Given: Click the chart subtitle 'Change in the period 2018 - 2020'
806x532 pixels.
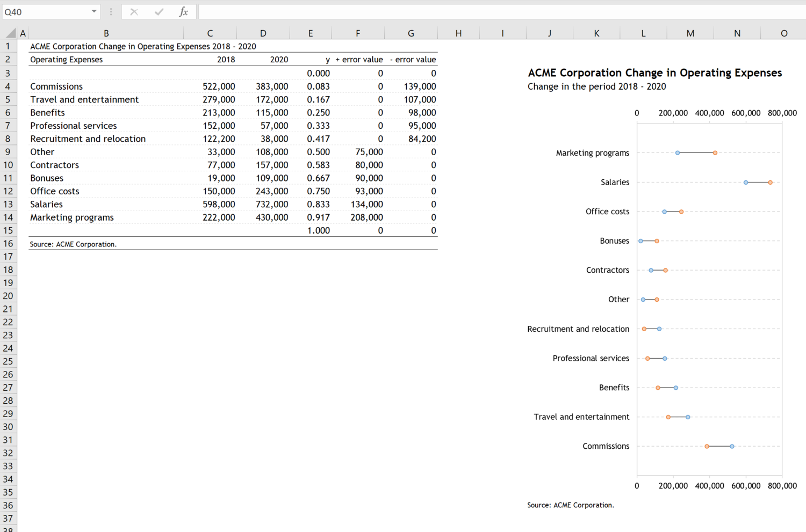Looking at the screenshot, I should click(x=596, y=86).
